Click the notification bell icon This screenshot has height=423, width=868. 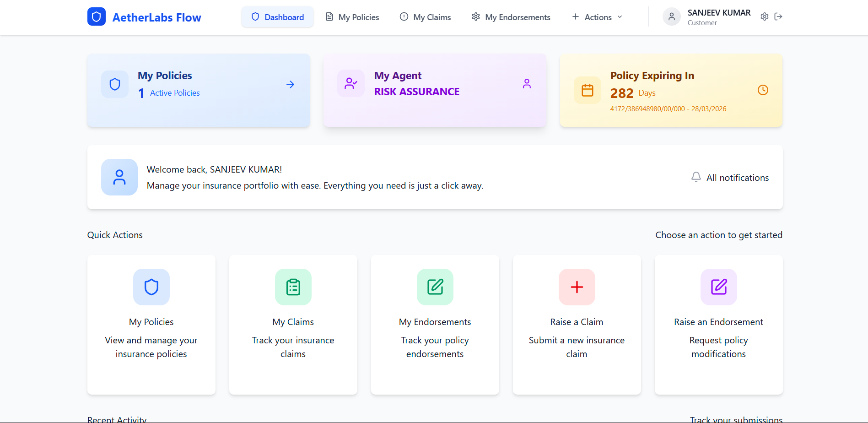point(696,177)
